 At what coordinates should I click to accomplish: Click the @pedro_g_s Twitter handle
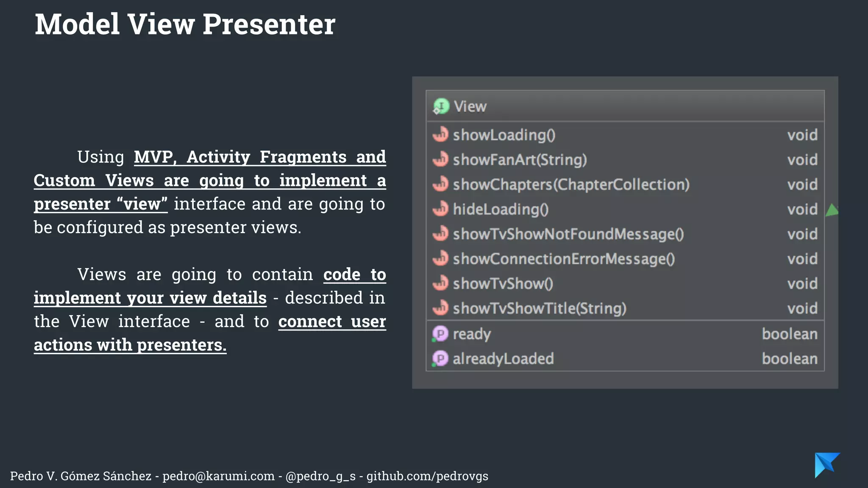click(x=320, y=476)
